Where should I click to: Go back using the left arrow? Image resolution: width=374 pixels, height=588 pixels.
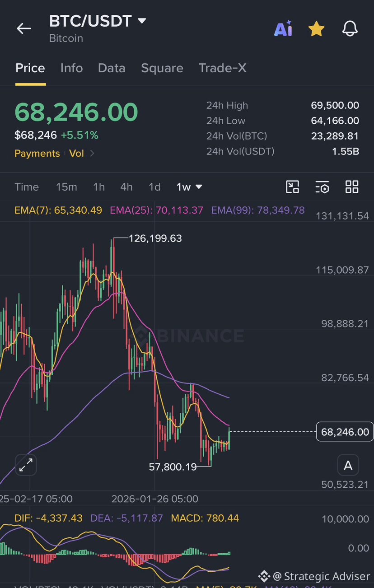click(x=24, y=28)
